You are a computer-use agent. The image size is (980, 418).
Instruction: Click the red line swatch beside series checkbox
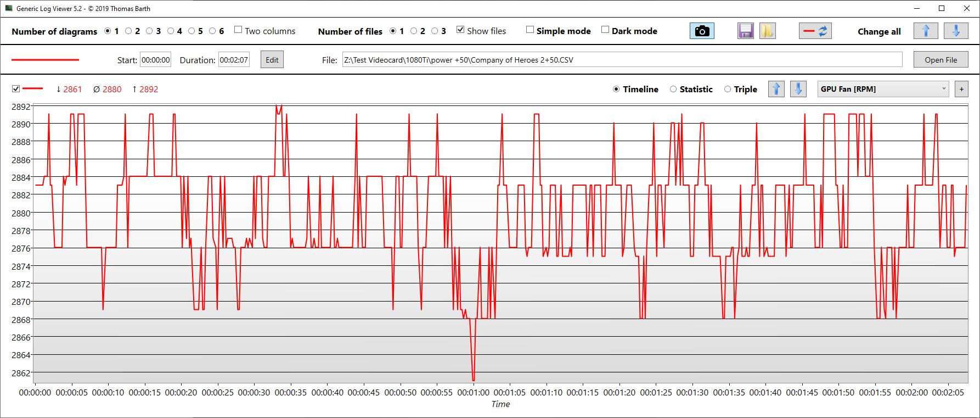(32, 89)
